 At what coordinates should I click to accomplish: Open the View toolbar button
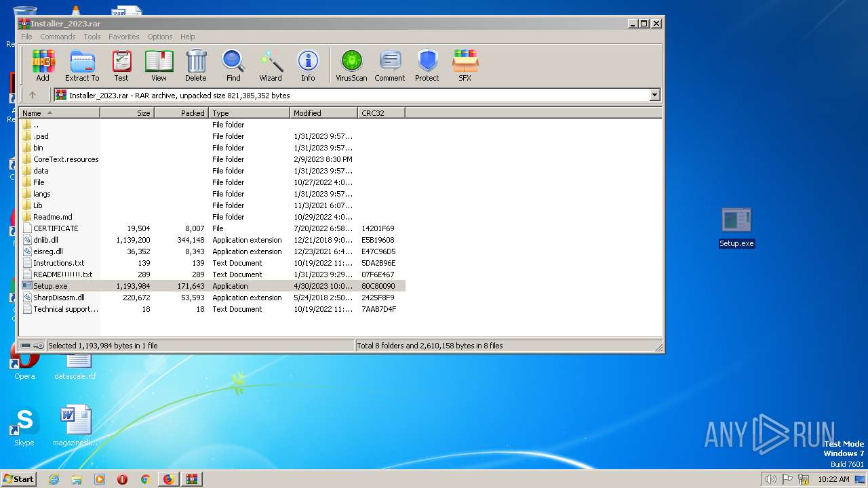(x=159, y=66)
